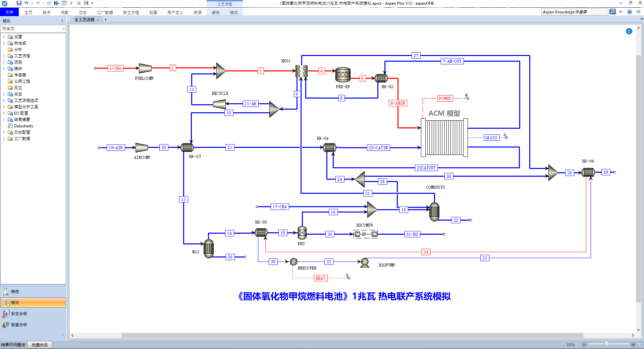Expand the 工艺流程 tree node
644x349 pixels.
tap(4, 56)
